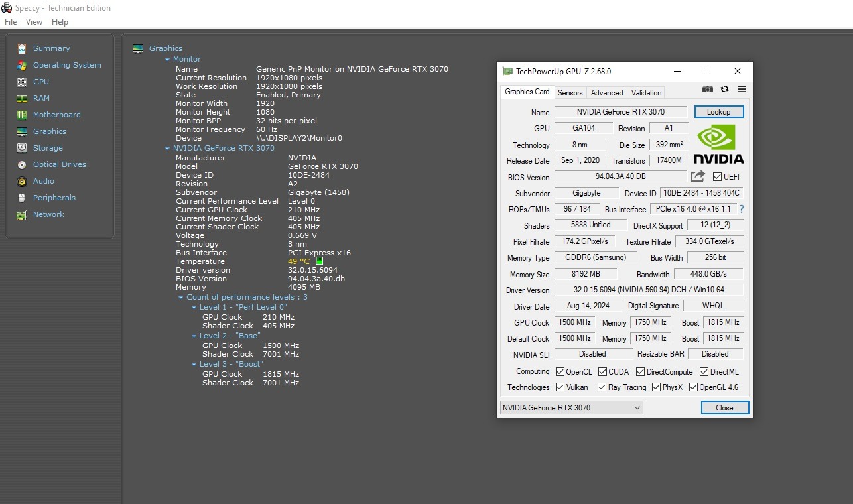This screenshot has height=504, width=853.
Task: Click the Network icon in sidebar
Action: pyautogui.click(x=22, y=214)
